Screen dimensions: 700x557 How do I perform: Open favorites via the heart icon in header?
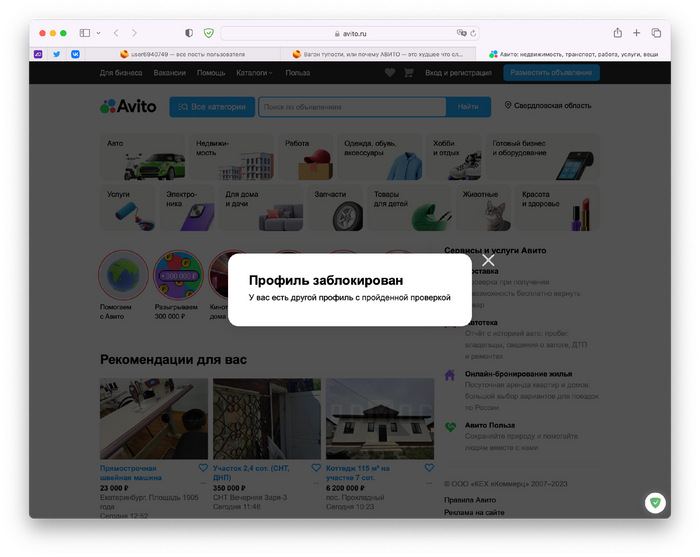[x=390, y=73]
